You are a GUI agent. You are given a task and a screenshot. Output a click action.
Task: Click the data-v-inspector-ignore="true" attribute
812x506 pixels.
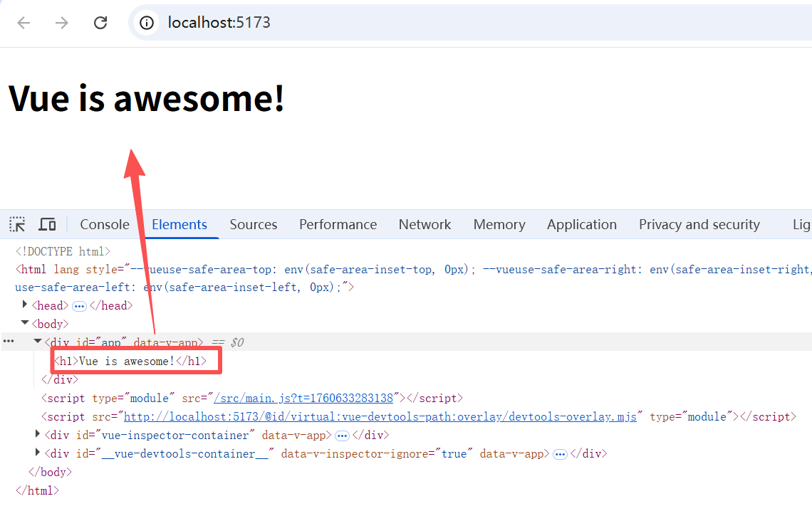coord(377,454)
